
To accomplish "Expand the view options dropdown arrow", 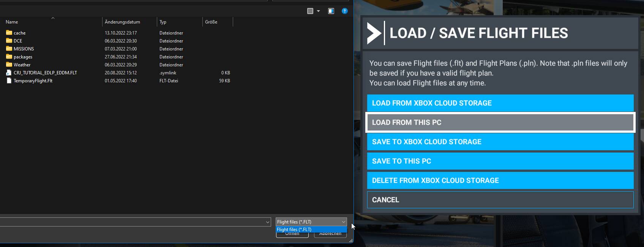I will [x=319, y=11].
